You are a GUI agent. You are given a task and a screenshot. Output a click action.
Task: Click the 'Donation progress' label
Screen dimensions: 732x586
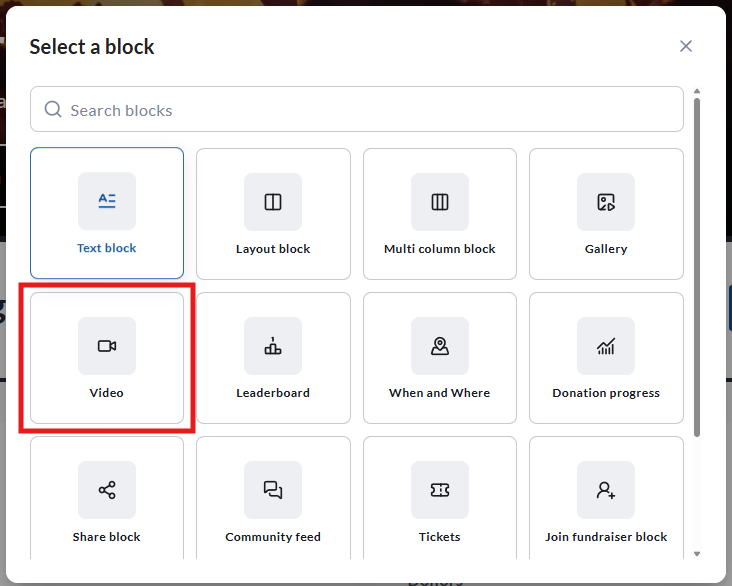(x=606, y=393)
